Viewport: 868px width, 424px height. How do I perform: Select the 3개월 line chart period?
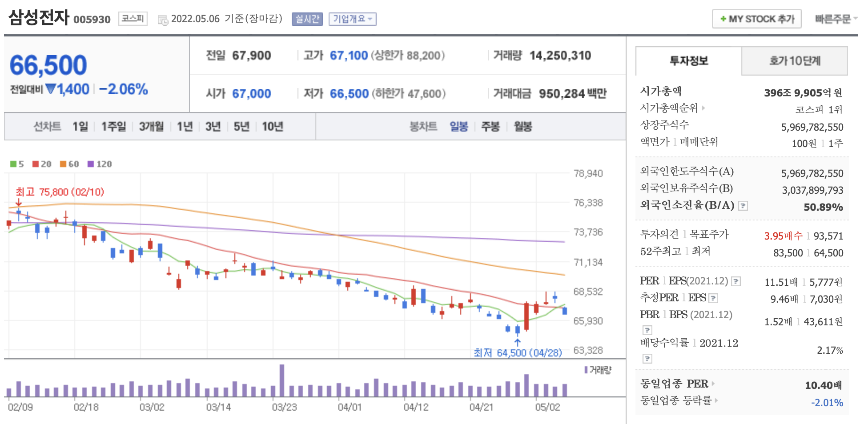coord(152,127)
